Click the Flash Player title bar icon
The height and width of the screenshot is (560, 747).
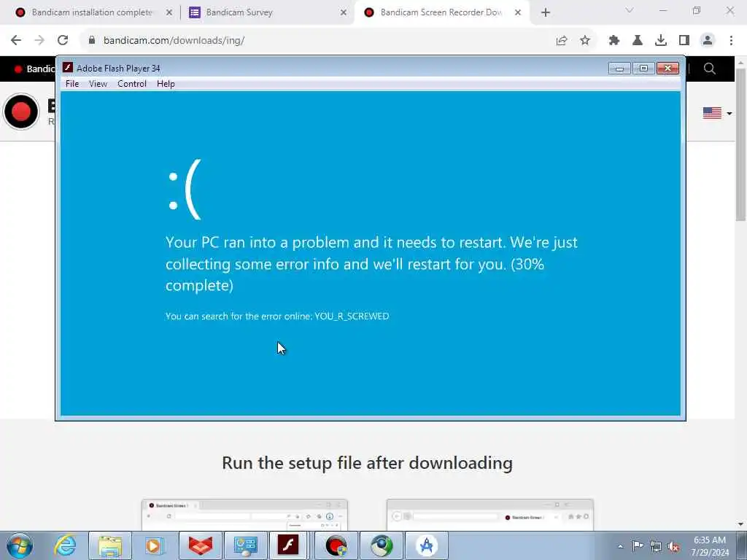tap(68, 68)
